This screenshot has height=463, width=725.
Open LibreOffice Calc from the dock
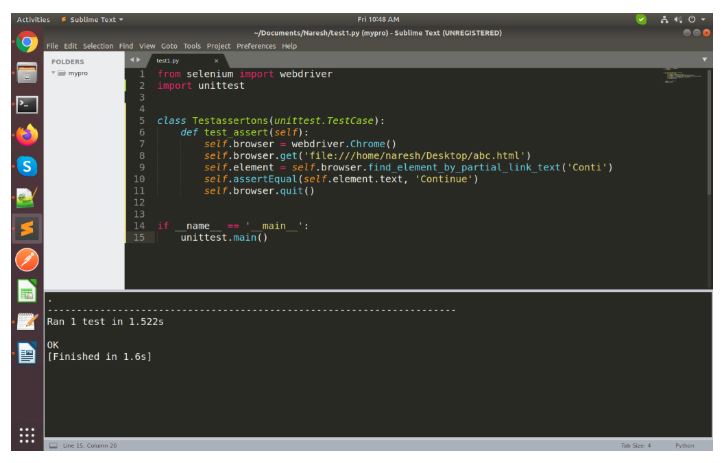click(27, 291)
